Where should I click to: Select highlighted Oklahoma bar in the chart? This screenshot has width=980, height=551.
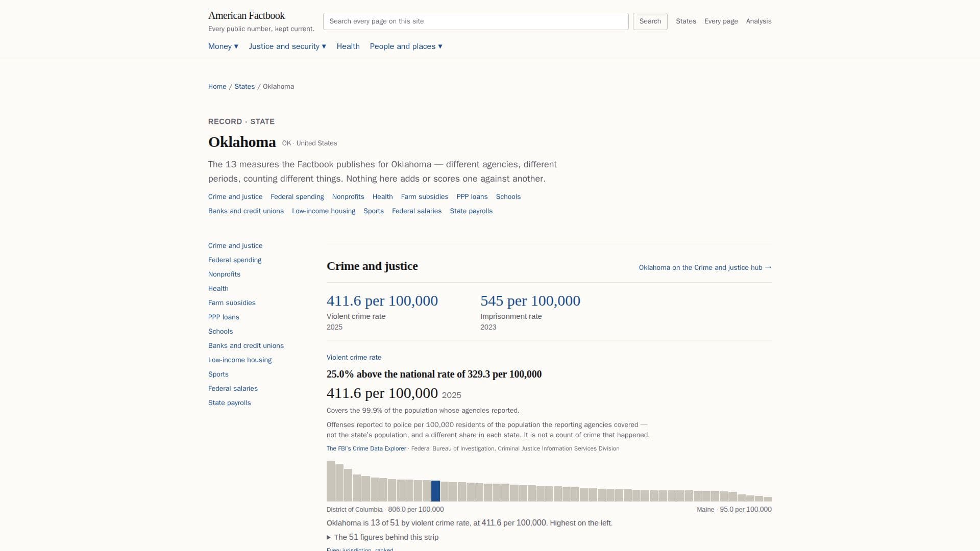pyautogui.click(x=435, y=491)
